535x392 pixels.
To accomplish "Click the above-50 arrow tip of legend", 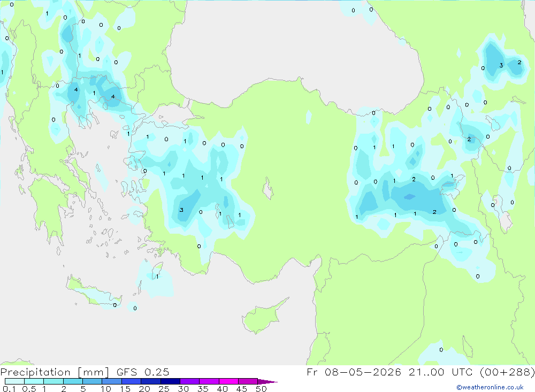I will point(267,381).
